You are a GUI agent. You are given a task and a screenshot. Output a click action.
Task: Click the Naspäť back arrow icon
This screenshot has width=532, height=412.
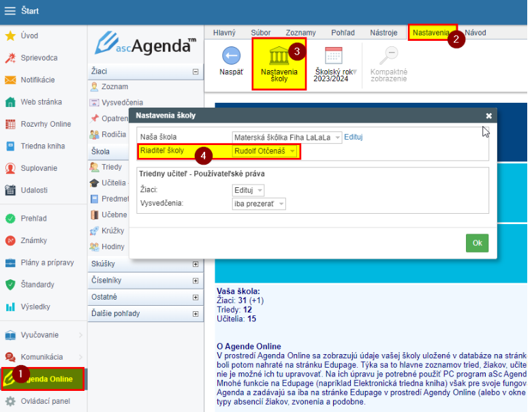(232, 56)
